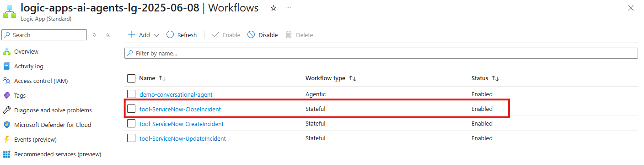The image size is (644, 165).
Task: Open tool-ServiceNow-CloseIncident workflow
Action: tap(180, 109)
